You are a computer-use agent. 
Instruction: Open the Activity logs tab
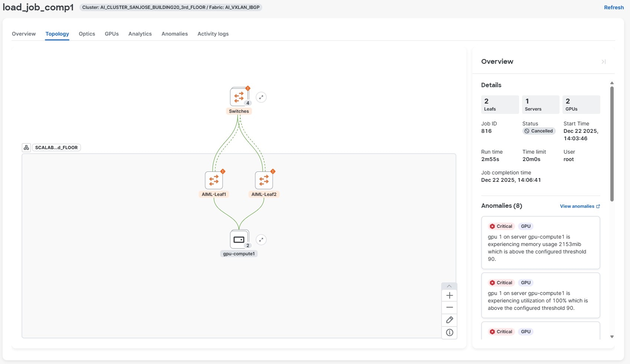[x=213, y=34]
